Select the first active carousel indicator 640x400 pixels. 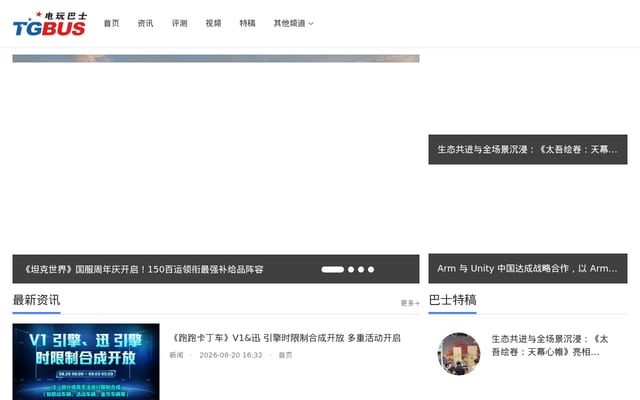(333, 269)
